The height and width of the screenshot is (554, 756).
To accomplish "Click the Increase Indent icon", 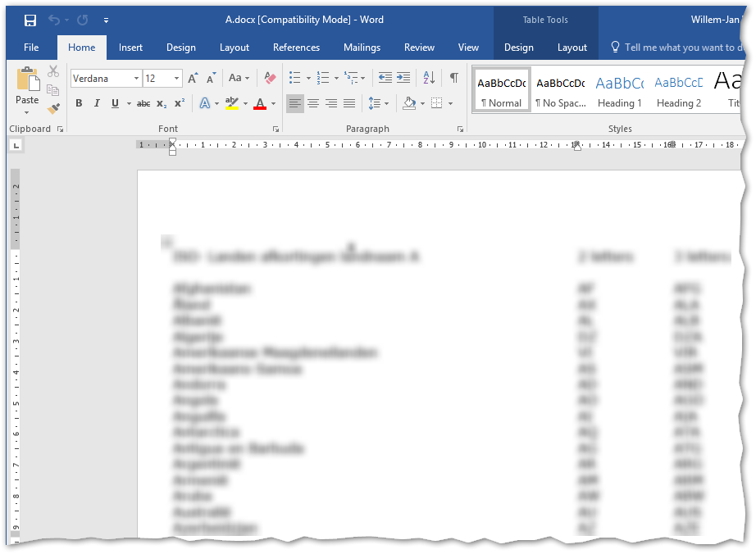I will [403, 78].
